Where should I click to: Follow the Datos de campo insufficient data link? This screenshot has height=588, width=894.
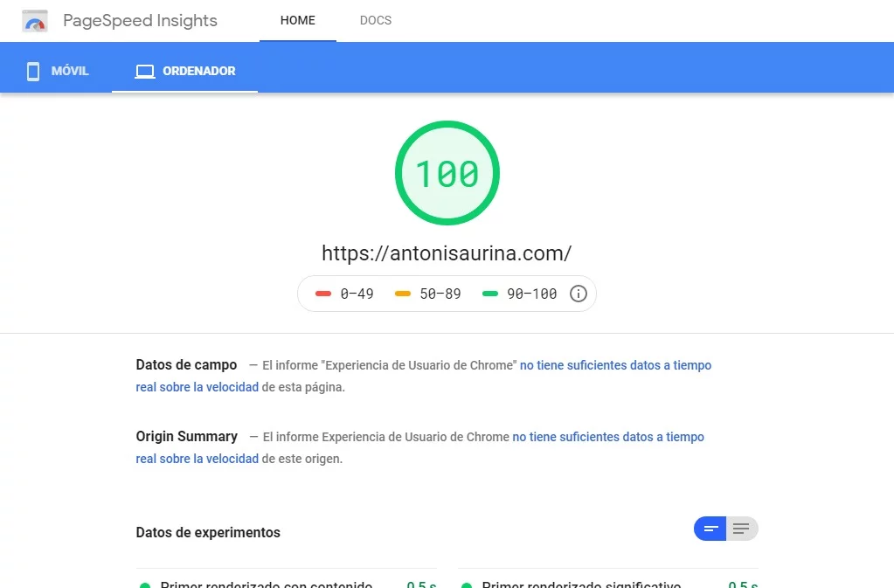[x=424, y=376]
